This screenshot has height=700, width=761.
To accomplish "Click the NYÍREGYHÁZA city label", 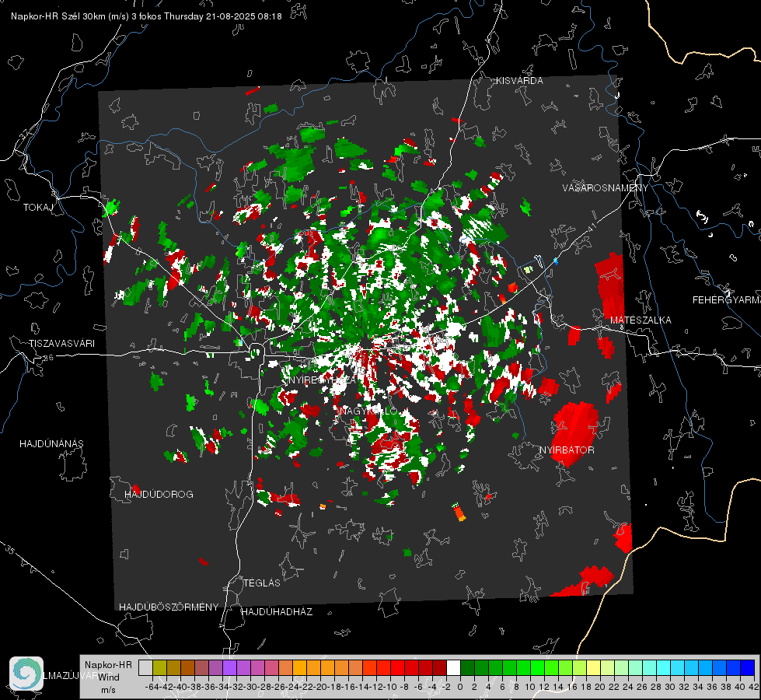I will coord(323,380).
